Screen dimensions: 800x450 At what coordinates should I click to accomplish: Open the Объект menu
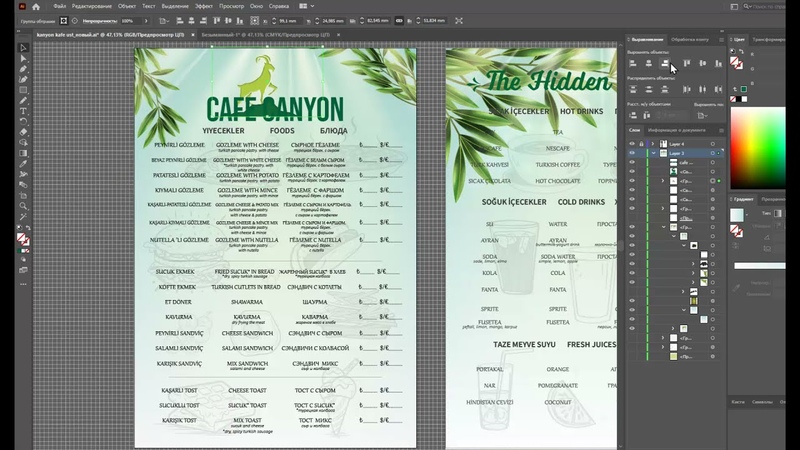[127, 6]
